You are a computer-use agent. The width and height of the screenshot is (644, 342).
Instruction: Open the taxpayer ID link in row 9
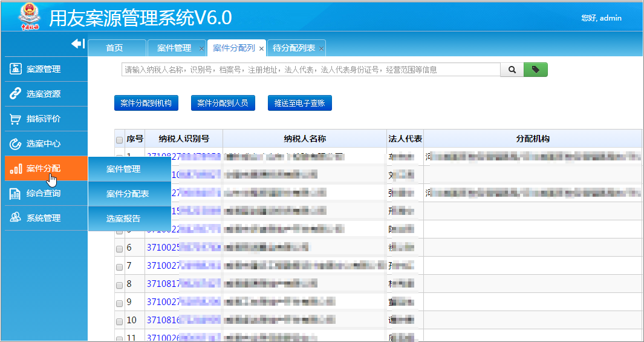point(184,301)
